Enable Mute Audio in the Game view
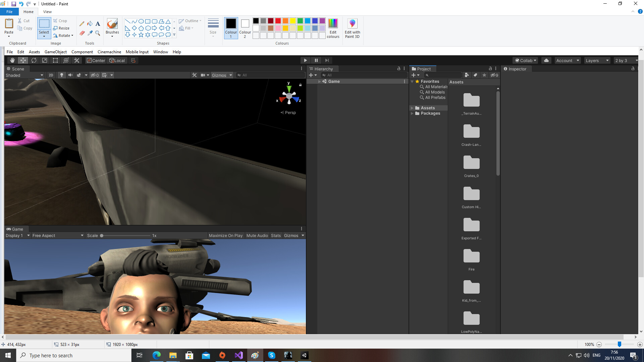Screen dimensions: 644x362 [257, 235]
